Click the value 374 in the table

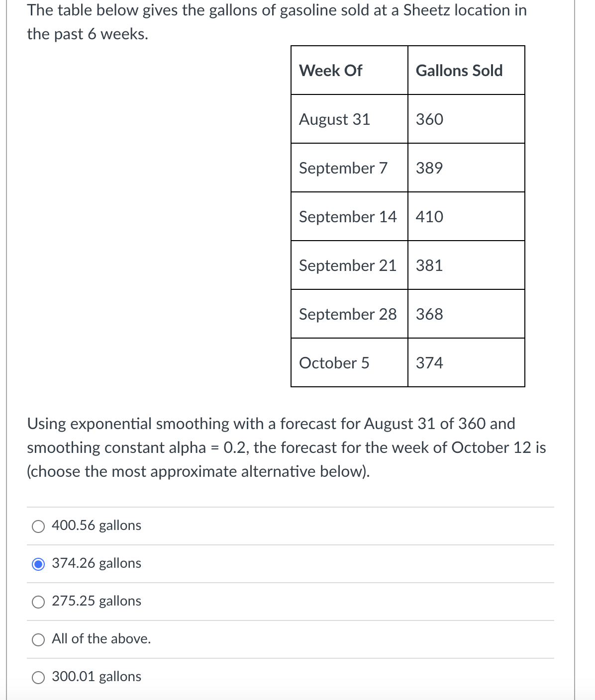428,363
